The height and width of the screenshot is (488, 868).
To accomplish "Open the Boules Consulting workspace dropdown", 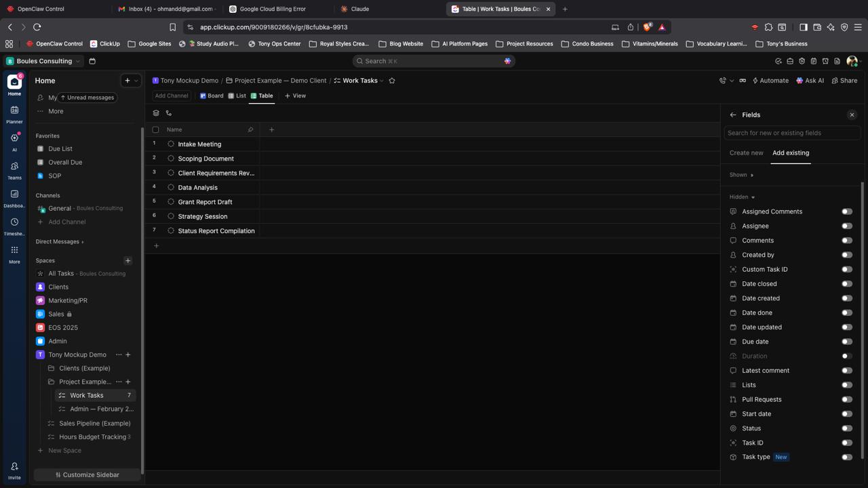I will pyautogui.click(x=43, y=61).
